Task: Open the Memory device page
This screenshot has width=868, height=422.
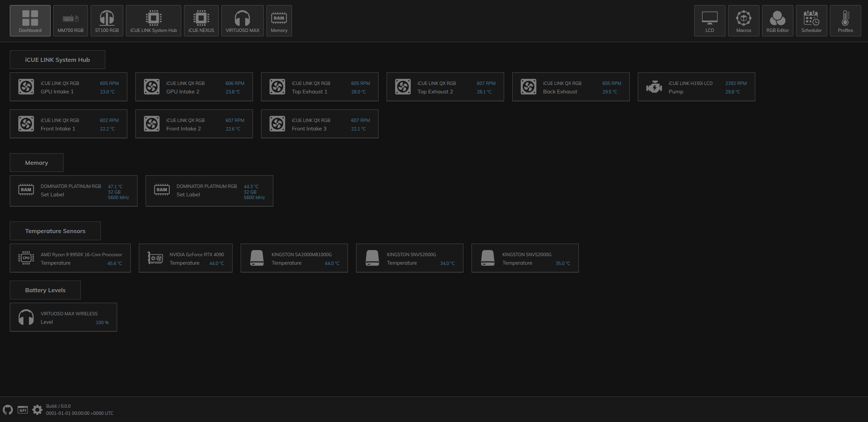Action: pos(279,21)
